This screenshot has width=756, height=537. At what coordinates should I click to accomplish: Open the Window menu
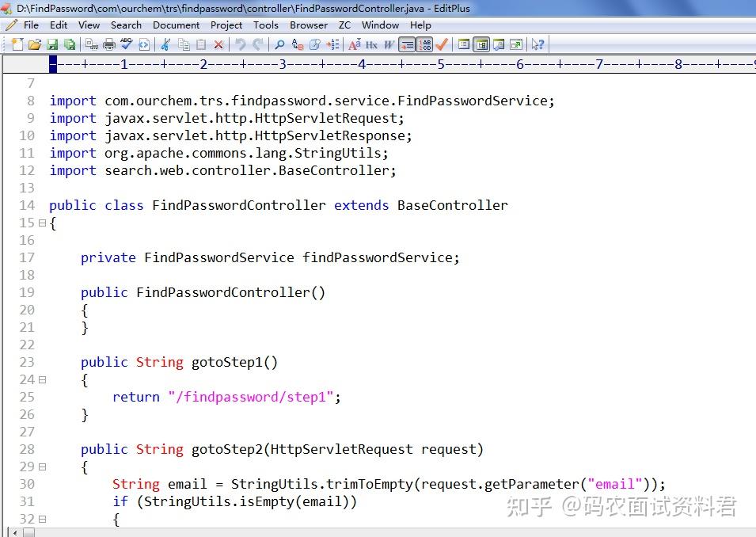[380, 25]
